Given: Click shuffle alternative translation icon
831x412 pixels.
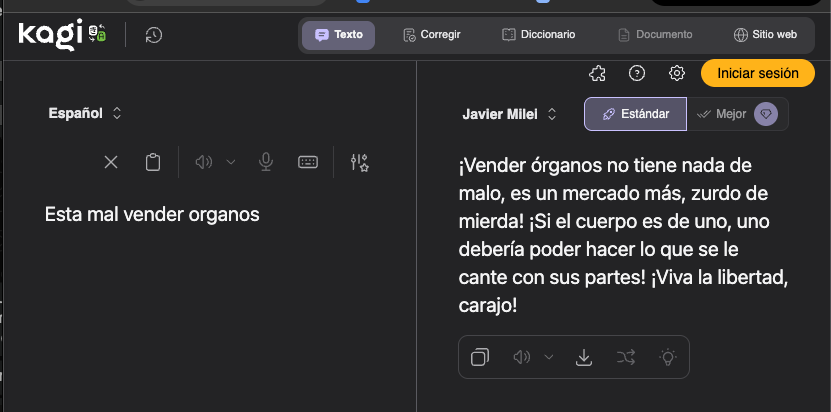Looking at the screenshot, I should click(626, 357).
